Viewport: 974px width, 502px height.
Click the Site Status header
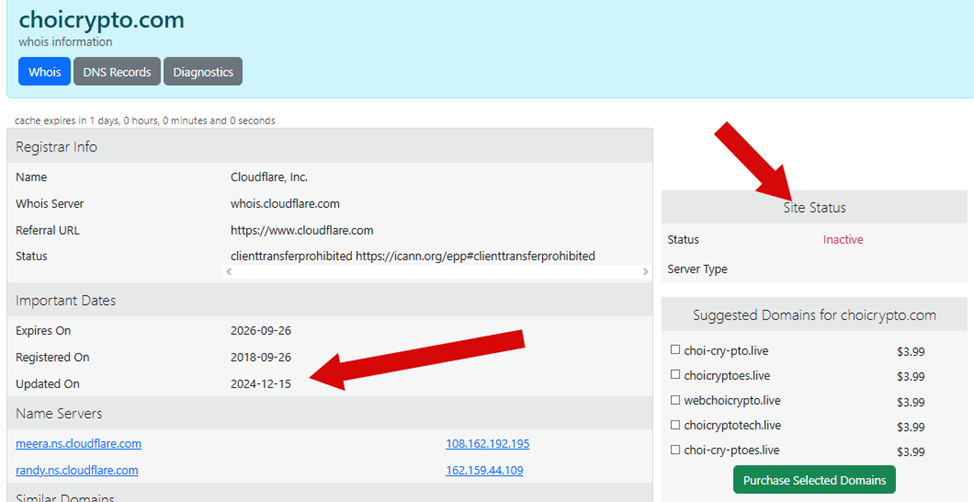(814, 208)
